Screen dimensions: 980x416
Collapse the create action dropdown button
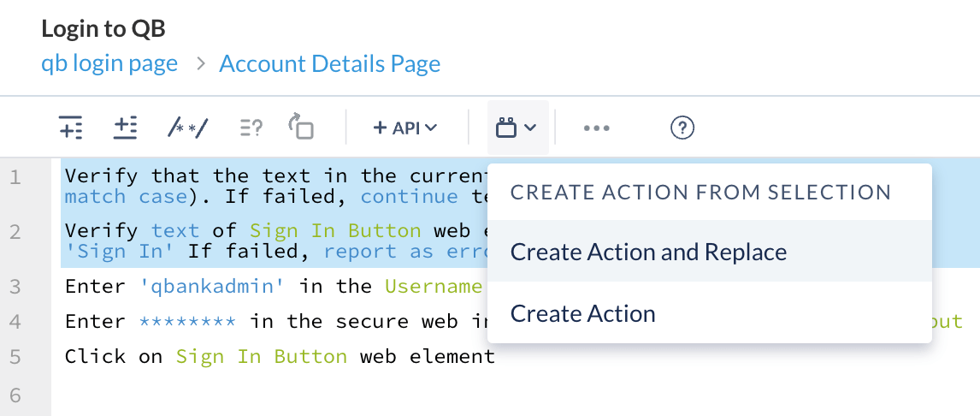[517, 128]
